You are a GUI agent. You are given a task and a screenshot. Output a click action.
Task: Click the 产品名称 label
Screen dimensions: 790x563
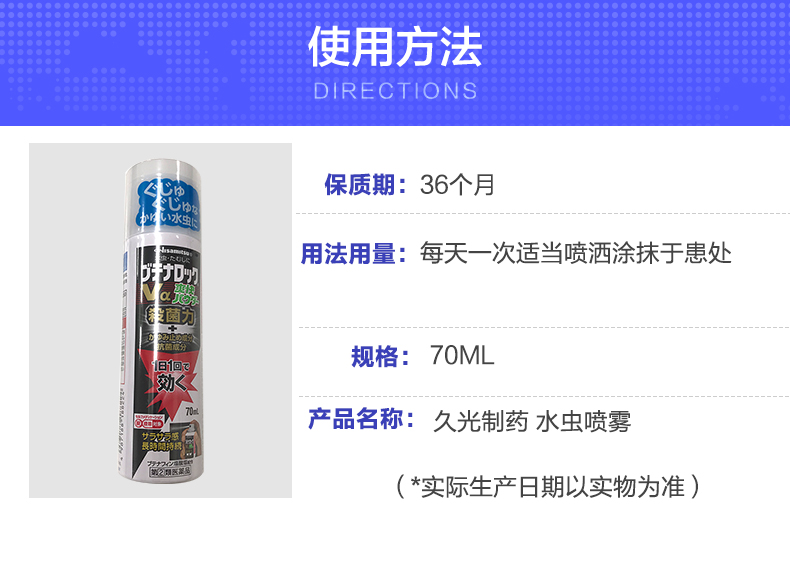pos(361,419)
